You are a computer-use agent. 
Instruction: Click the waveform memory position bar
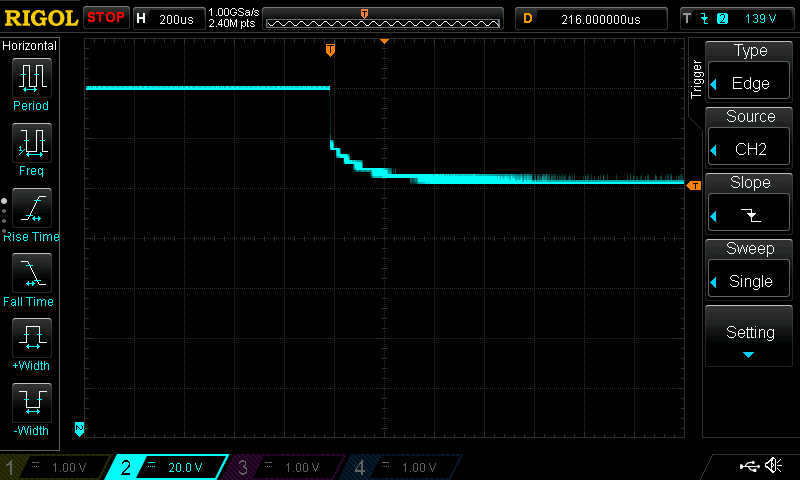pyautogui.click(x=383, y=19)
